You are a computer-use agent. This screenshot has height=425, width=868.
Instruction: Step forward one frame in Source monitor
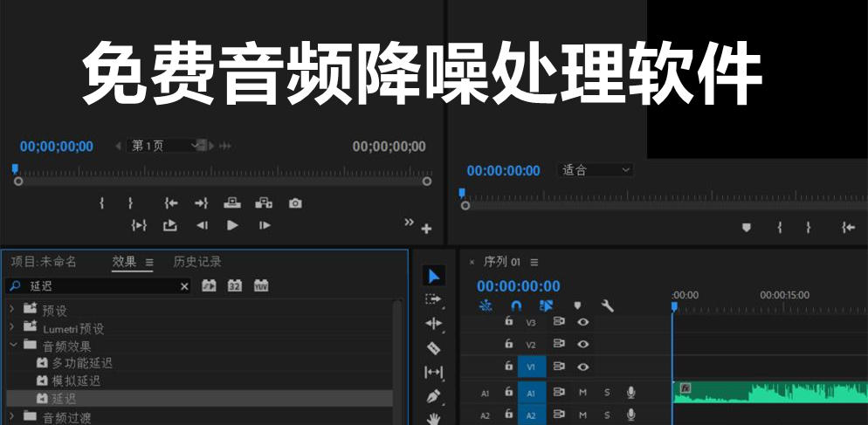click(x=265, y=225)
